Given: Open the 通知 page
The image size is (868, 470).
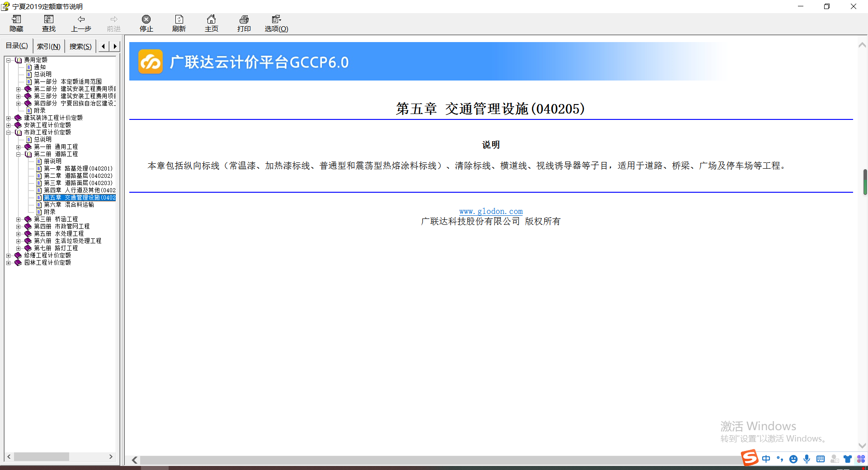Looking at the screenshot, I should [x=40, y=67].
